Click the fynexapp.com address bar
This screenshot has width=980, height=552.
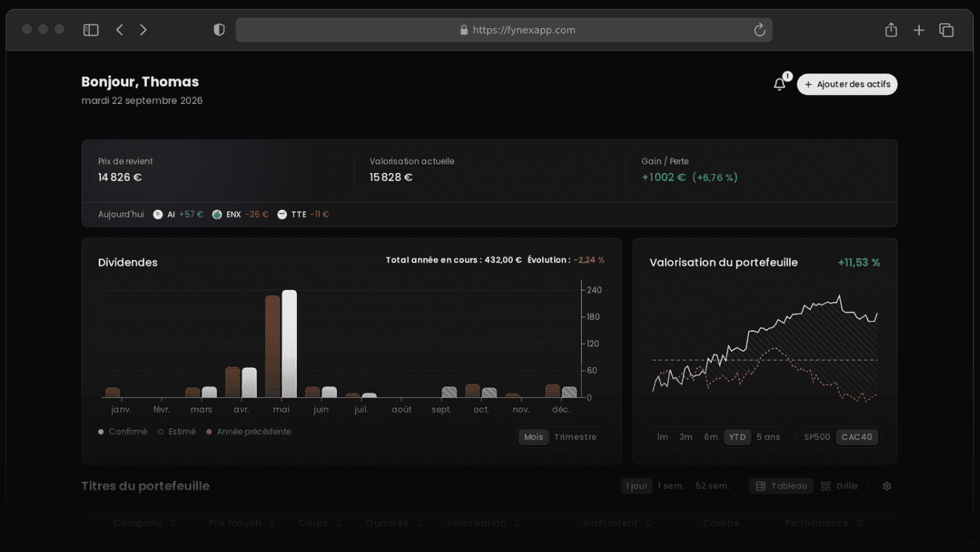[x=504, y=30]
